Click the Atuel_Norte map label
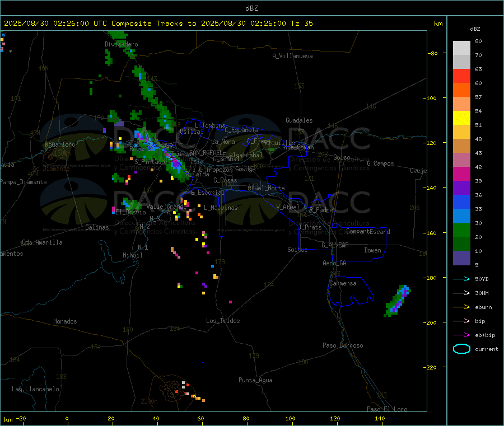This screenshot has height=426, width=504. [x=266, y=188]
